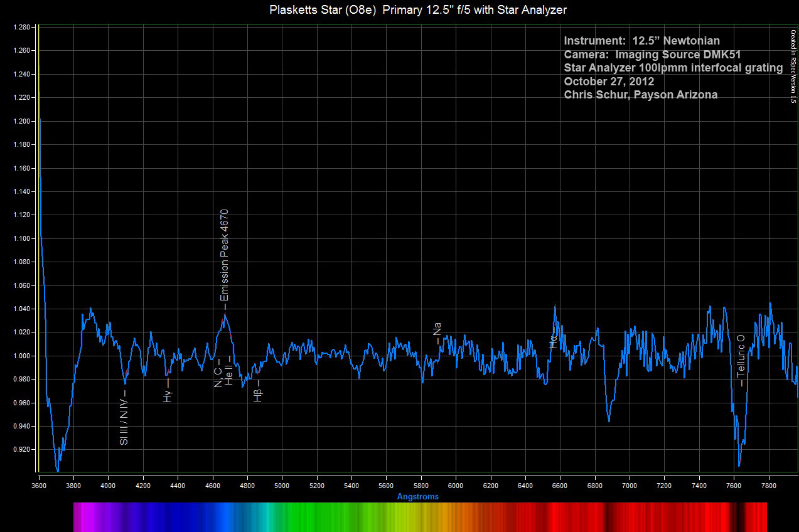Select the "Telluric O" label
The height and width of the screenshot is (532, 799).
click(x=741, y=356)
